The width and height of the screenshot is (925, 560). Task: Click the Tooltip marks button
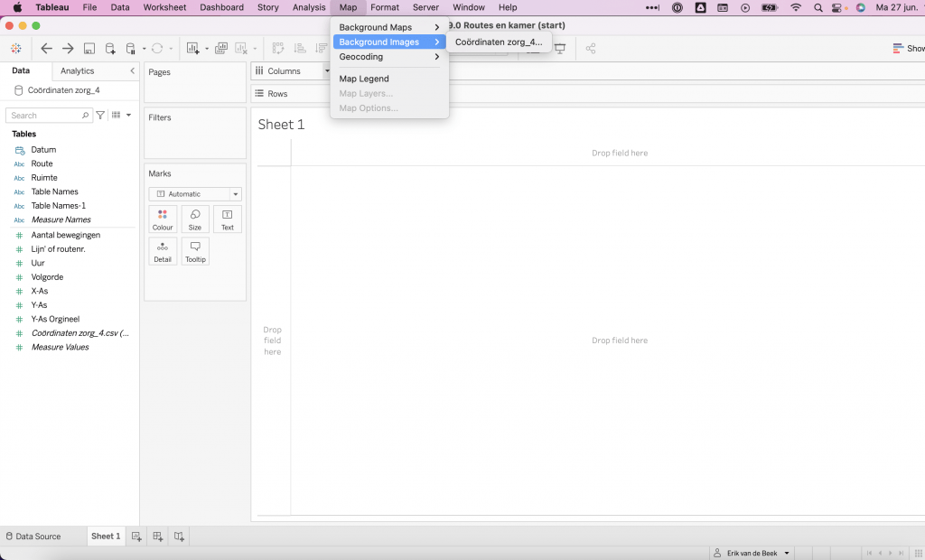coord(195,251)
